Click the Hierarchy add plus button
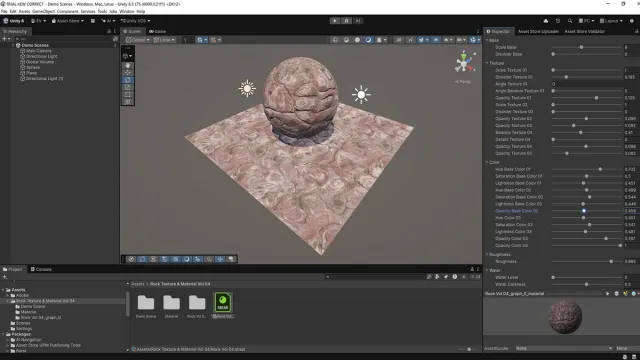This screenshot has height=360, width=640. (5, 39)
